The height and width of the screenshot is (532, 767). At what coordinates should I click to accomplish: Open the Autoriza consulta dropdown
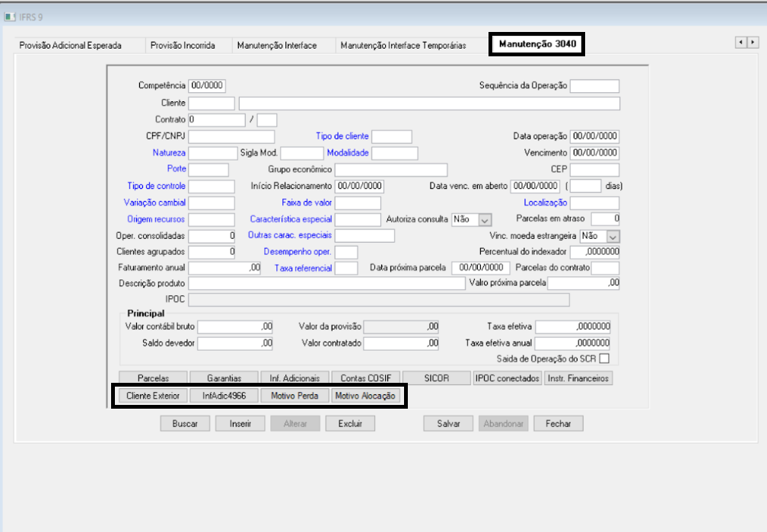coord(485,220)
